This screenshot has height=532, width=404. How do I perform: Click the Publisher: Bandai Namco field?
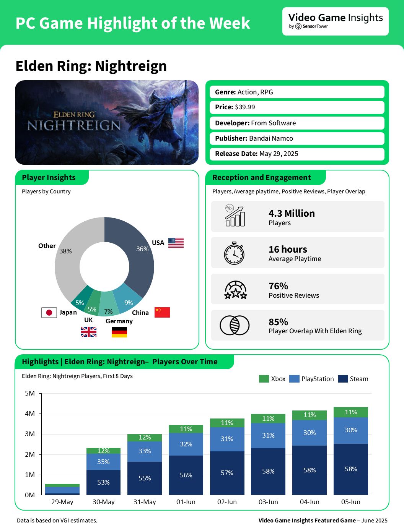pyautogui.click(x=297, y=138)
